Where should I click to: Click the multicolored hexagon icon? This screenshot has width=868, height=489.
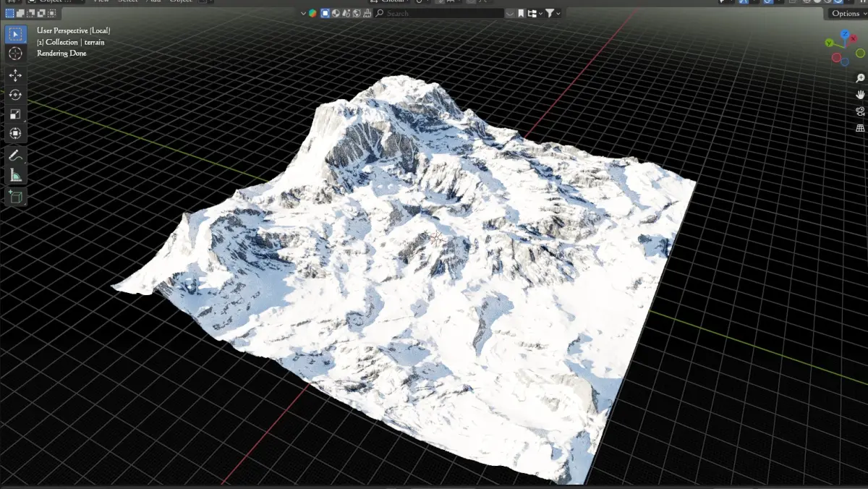point(312,13)
